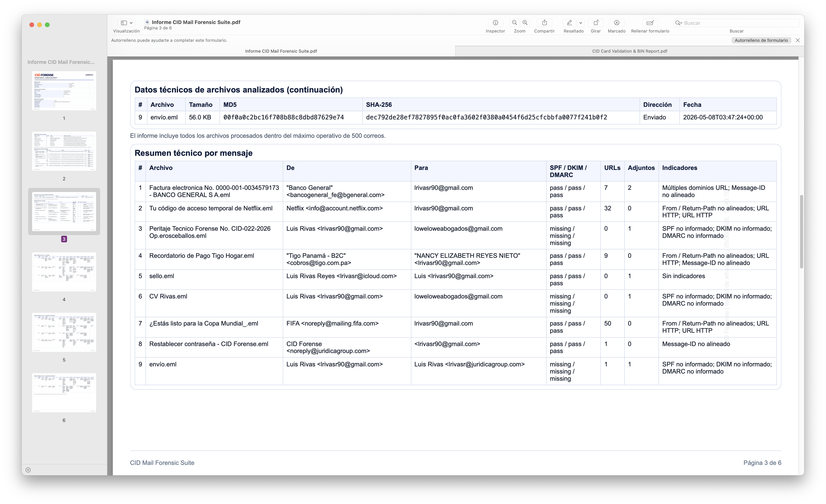Screen dimensions: 826x504
Task: Switch to CID Card Validation & BIN Report tab
Action: point(630,51)
